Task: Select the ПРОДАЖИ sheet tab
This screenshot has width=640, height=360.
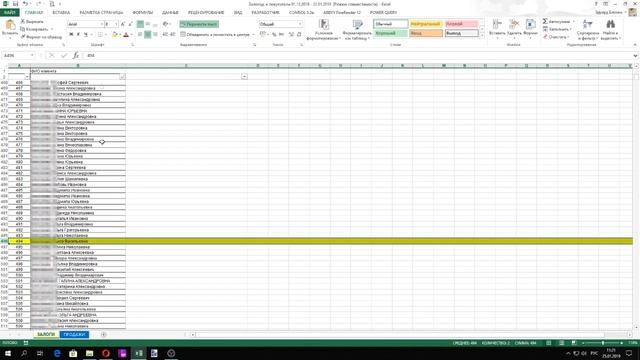Action: point(74,334)
